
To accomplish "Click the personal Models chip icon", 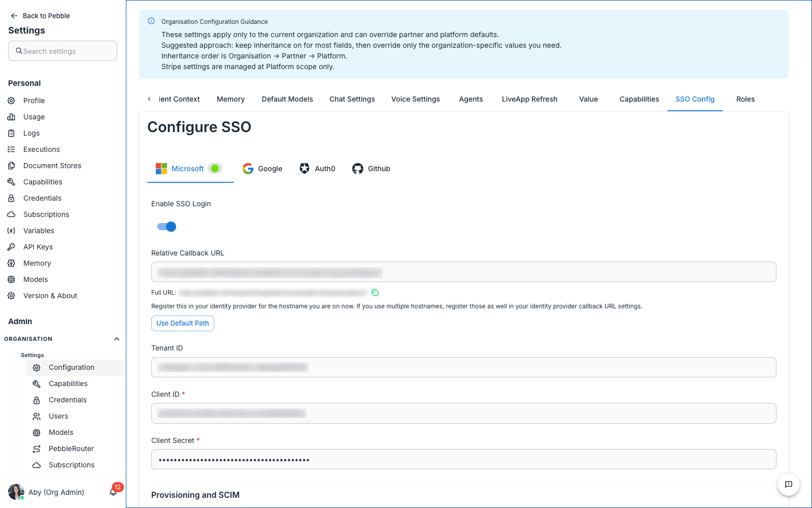I will pyautogui.click(x=11, y=279).
